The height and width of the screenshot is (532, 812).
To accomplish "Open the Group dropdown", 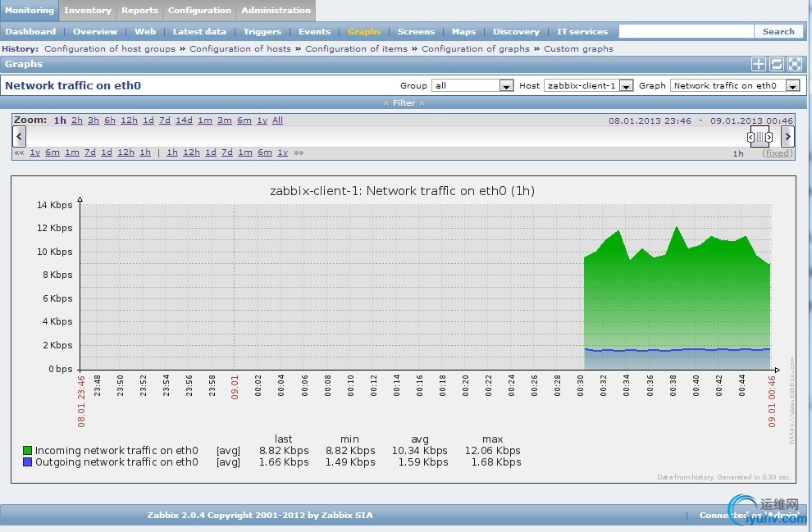I will [472, 85].
